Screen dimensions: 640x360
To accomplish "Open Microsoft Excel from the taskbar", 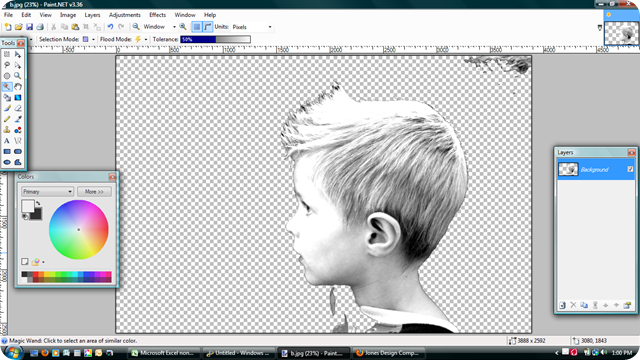I will click(x=164, y=353).
